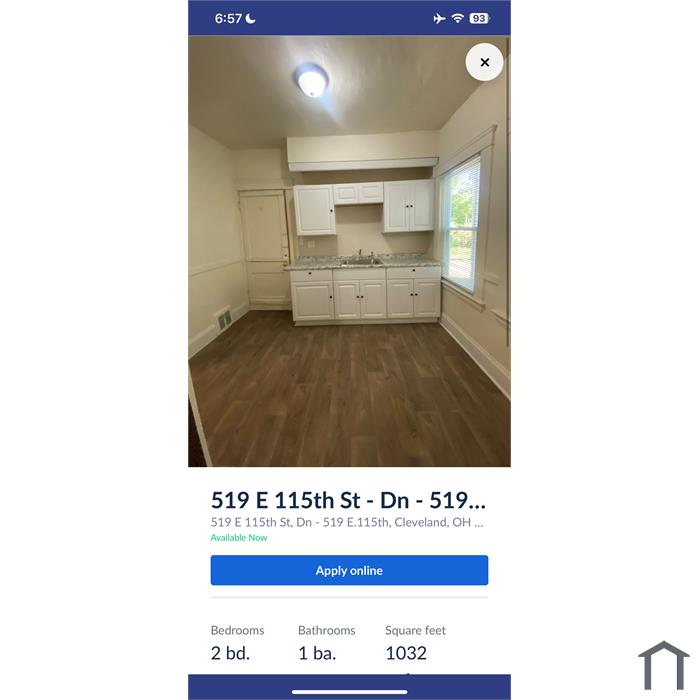Select the listing title 519 E 115th St
Image resolution: width=700 pixels, height=700 pixels.
click(348, 500)
